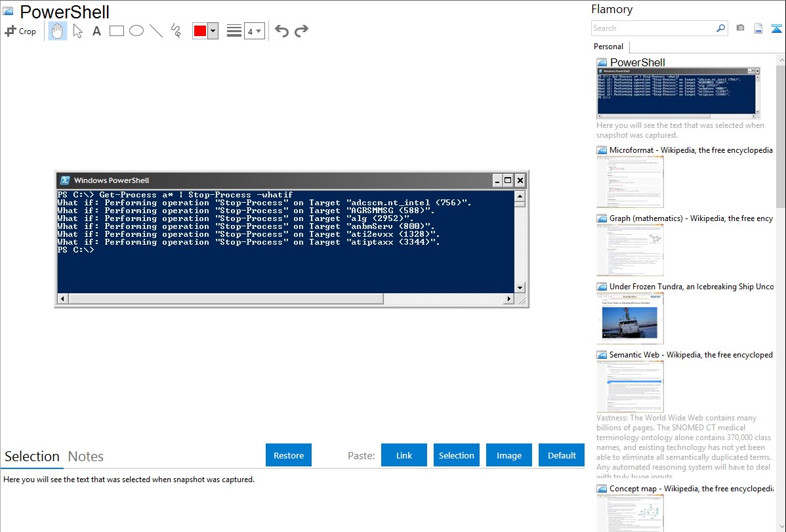The image size is (786, 532).
Task: Click the sidebar scroll up arrow
Action: pos(781,60)
